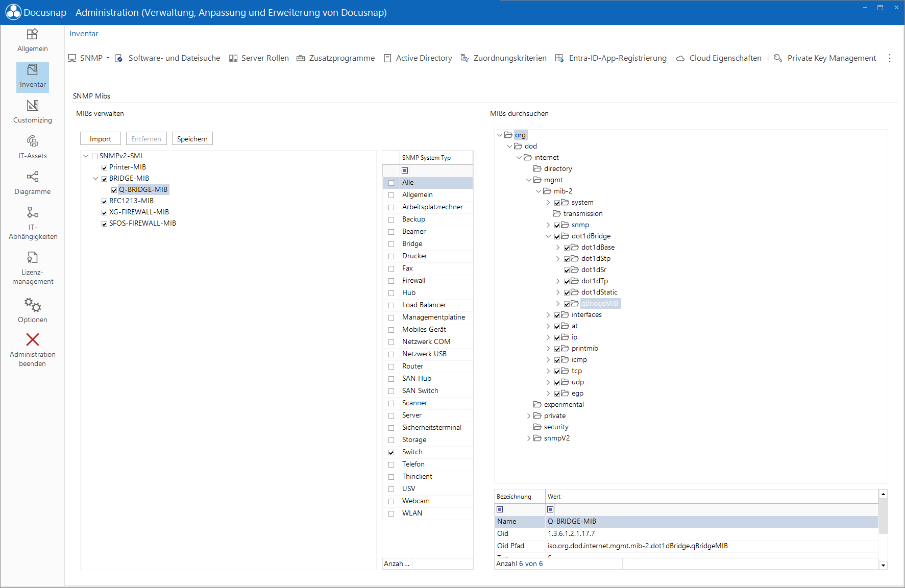
Task: Collapse the BRIDGE-MIB tree node
Action: point(95,179)
